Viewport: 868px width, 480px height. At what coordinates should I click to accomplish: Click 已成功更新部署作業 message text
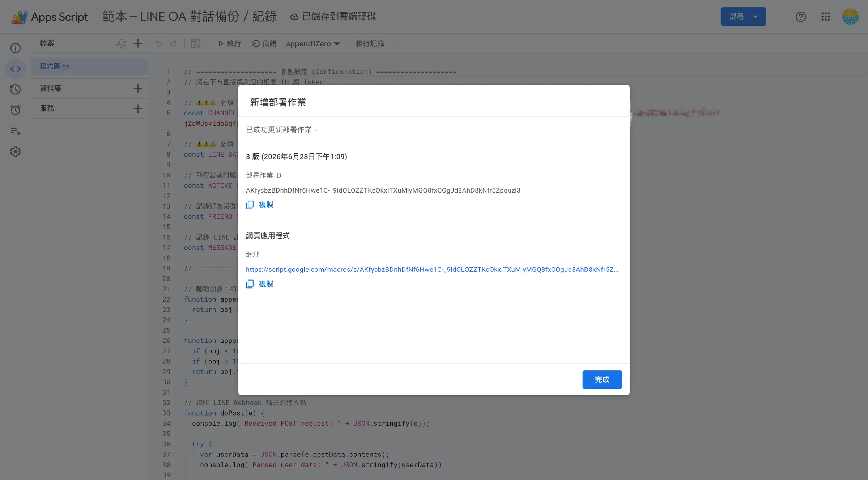(x=282, y=130)
